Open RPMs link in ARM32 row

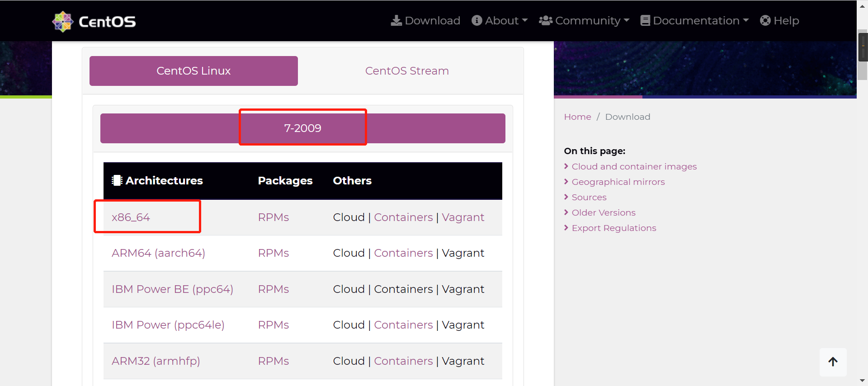[274, 361]
